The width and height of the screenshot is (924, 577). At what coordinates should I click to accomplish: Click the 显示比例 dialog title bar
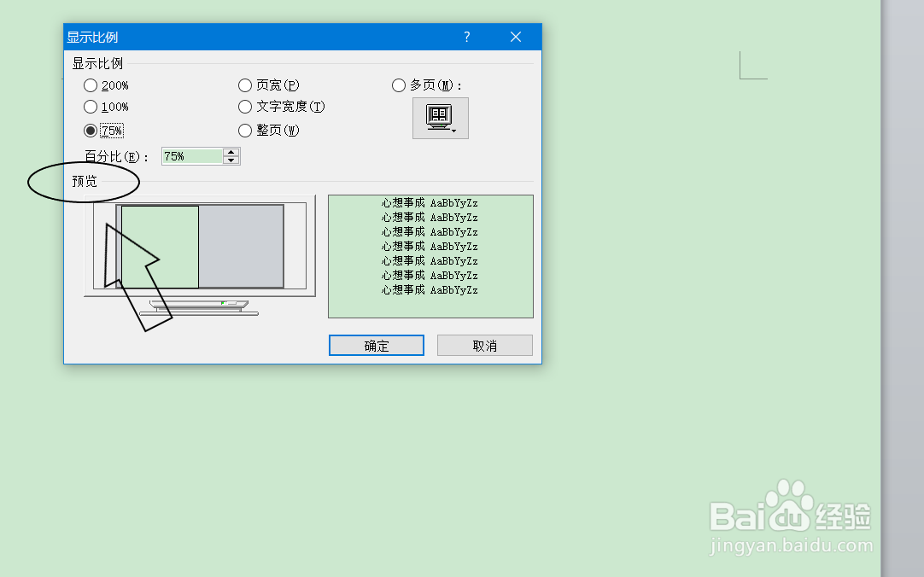[x=256, y=37]
